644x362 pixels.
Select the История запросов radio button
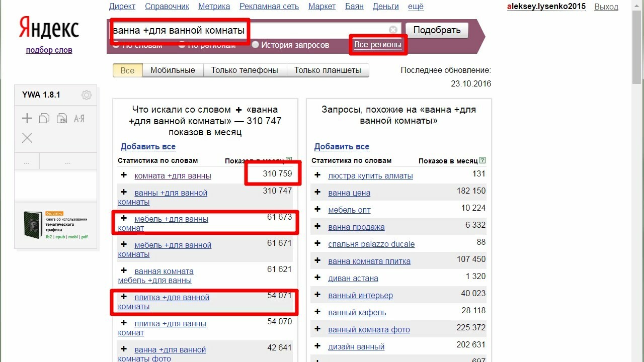tap(256, 45)
